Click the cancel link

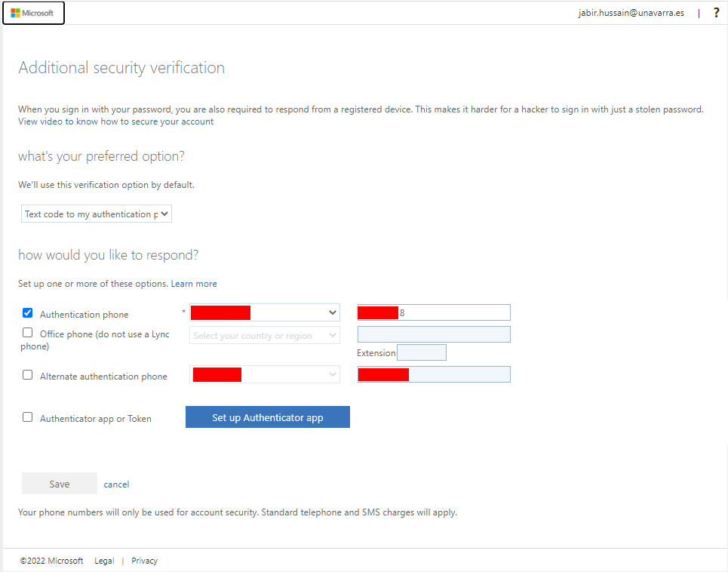coord(116,484)
